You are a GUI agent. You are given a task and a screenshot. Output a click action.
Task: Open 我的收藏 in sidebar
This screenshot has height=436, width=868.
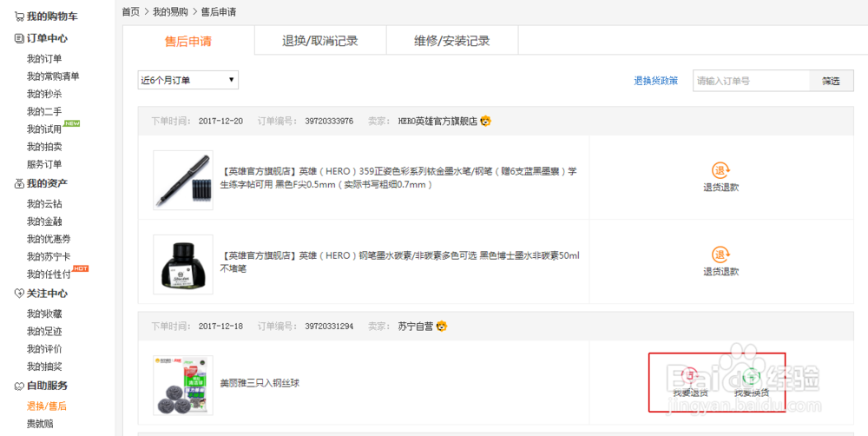pyautogui.click(x=44, y=314)
